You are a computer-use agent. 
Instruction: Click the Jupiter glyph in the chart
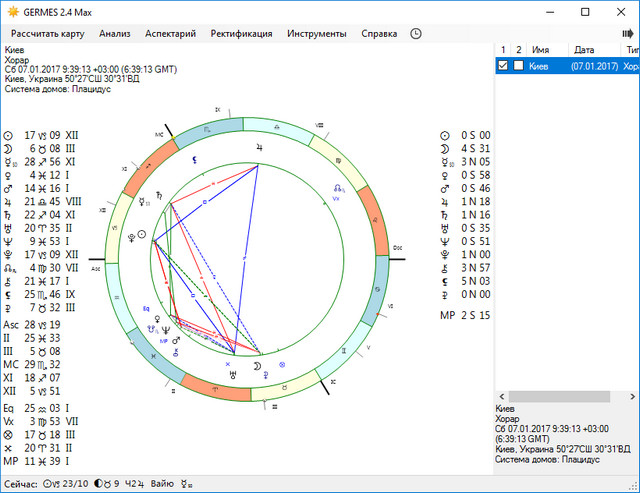pyautogui.click(x=260, y=147)
